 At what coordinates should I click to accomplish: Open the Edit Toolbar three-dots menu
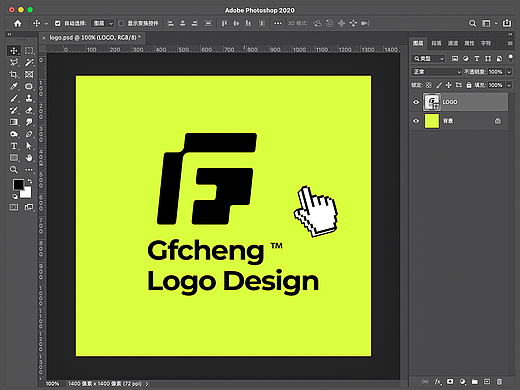pyautogui.click(x=29, y=170)
